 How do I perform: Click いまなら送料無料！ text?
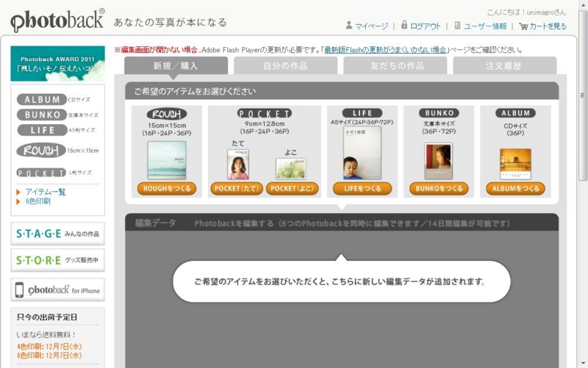(x=46, y=335)
